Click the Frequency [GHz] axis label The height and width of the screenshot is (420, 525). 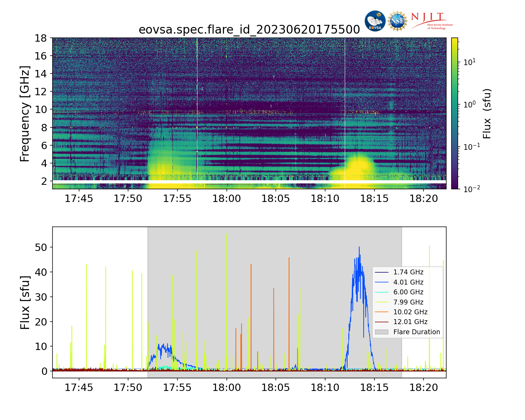[x=25, y=113]
